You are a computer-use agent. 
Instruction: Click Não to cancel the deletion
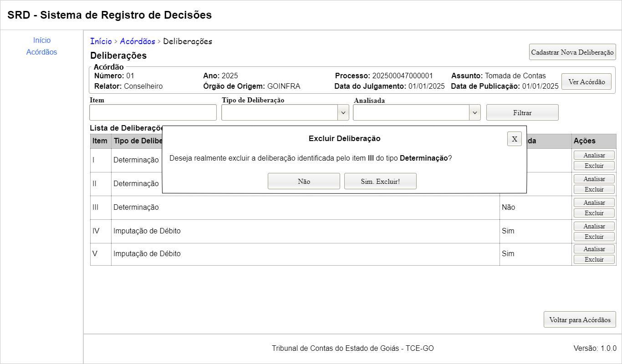pyautogui.click(x=304, y=181)
